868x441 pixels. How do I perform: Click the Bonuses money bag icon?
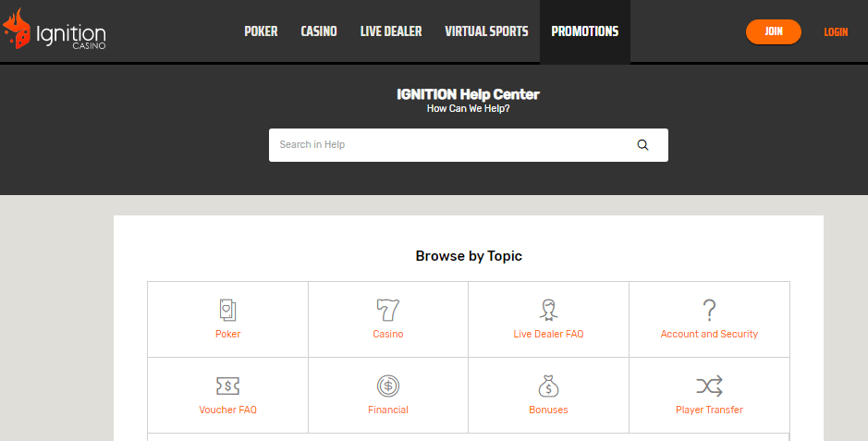[x=548, y=386]
